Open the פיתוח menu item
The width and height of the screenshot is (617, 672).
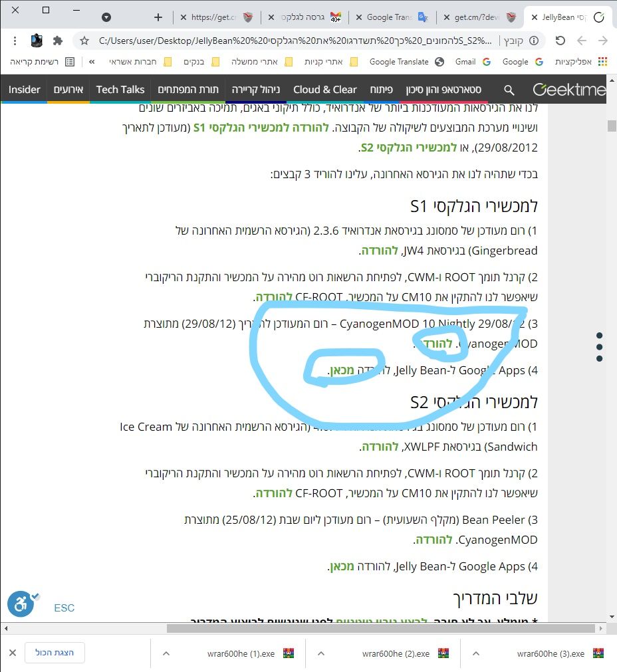pyautogui.click(x=381, y=90)
